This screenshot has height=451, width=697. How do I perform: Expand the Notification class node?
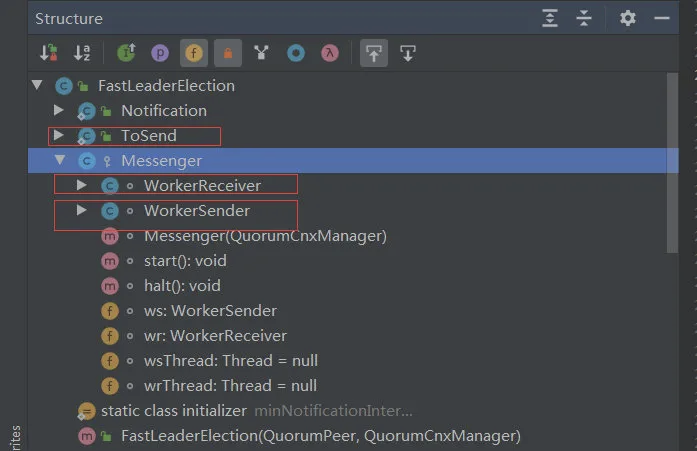pyautogui.click(x=58, y=110)
